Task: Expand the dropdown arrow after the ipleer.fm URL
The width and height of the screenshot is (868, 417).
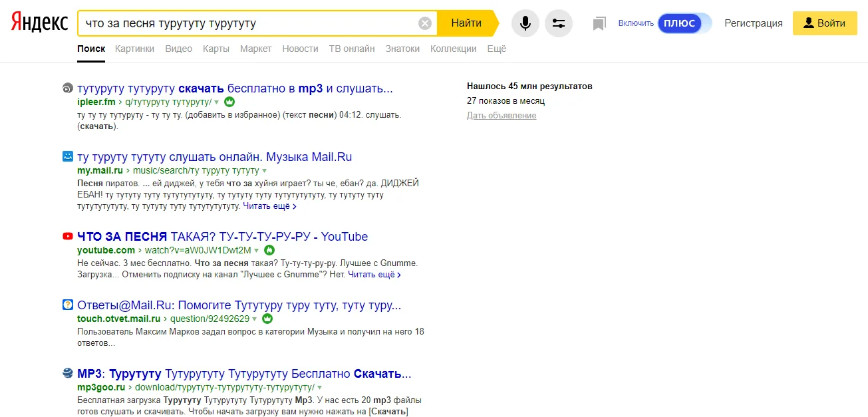Action: pos(217,102)
